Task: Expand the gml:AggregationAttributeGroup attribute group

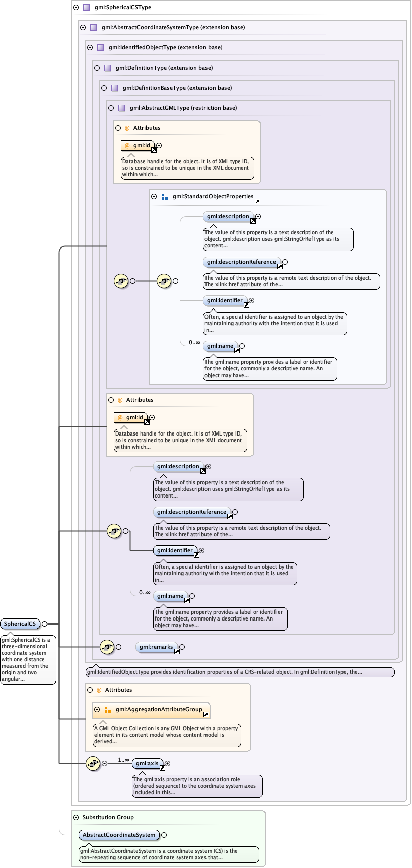Action: point(97,709)
